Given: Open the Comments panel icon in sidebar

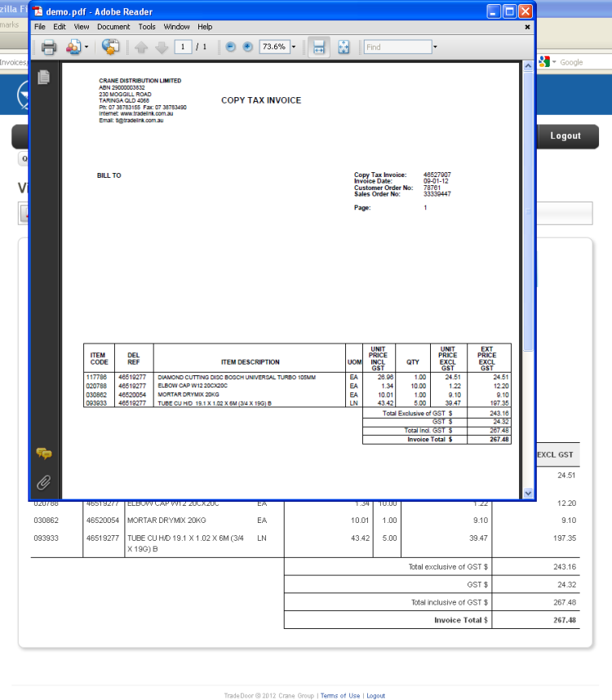Looking at the screenshot, I should point(44,454).
